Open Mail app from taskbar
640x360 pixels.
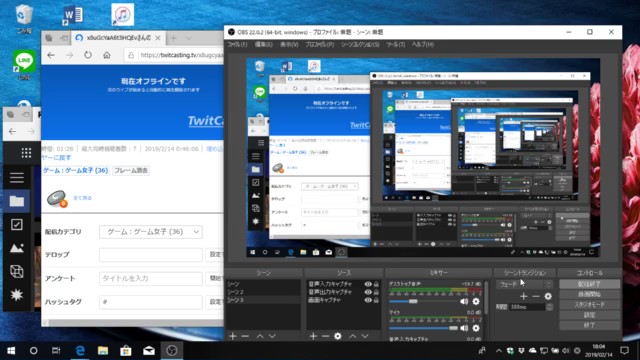click(149, 351)
